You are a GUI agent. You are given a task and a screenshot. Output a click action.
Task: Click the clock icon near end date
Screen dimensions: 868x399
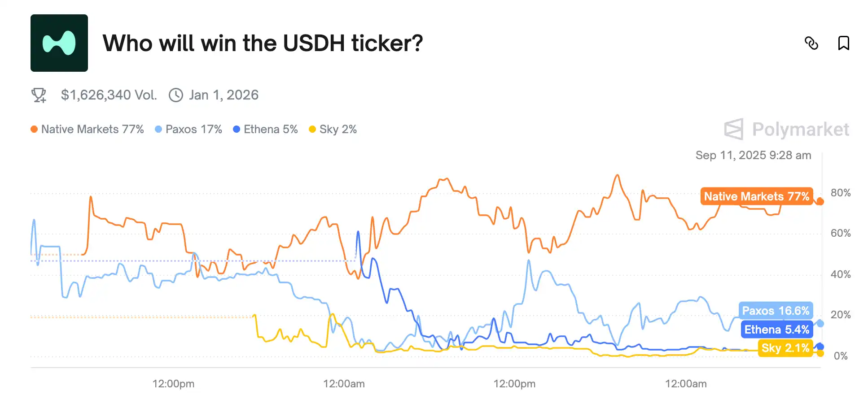tap(176, 95)
